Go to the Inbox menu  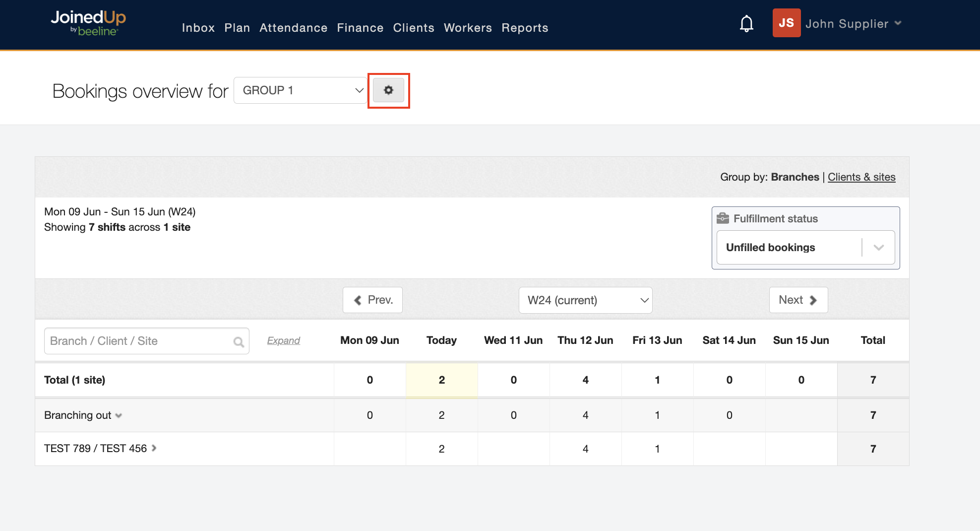pyautogui.click(x=198, y=28)
